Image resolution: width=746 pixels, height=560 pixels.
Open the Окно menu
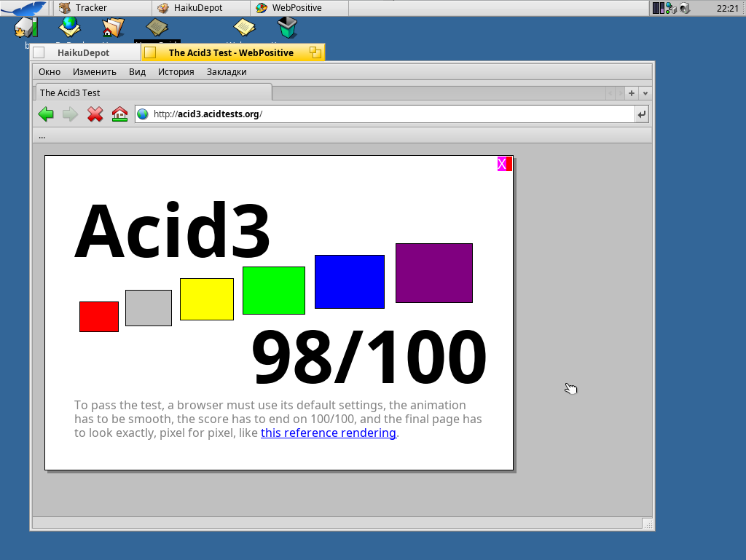coord(50,72)
